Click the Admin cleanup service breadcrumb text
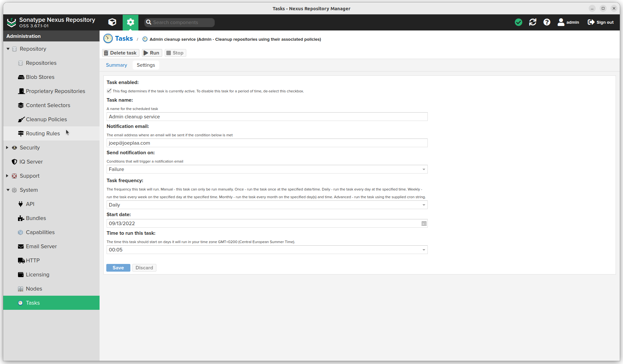This screenshot has height=364, width=623. [235, 39]
